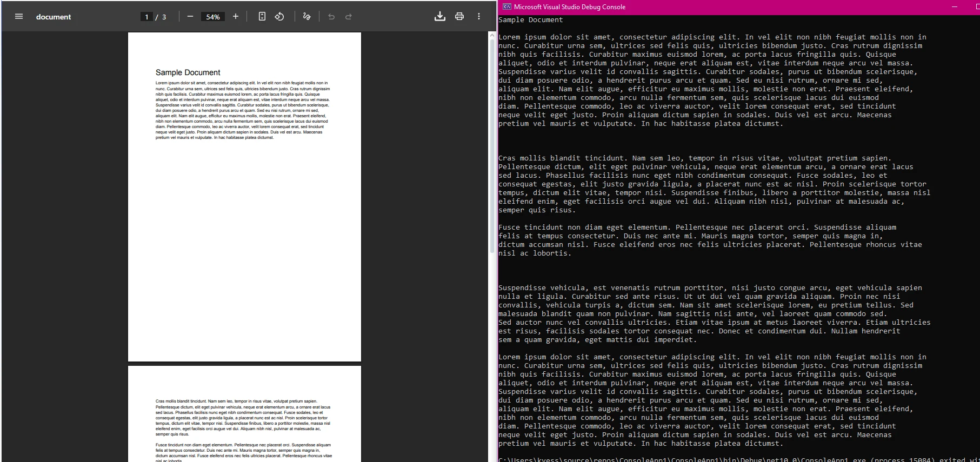The image size is (980, 462).
Task: Select the draw annotation tool
Action: (x=306, y=16)
